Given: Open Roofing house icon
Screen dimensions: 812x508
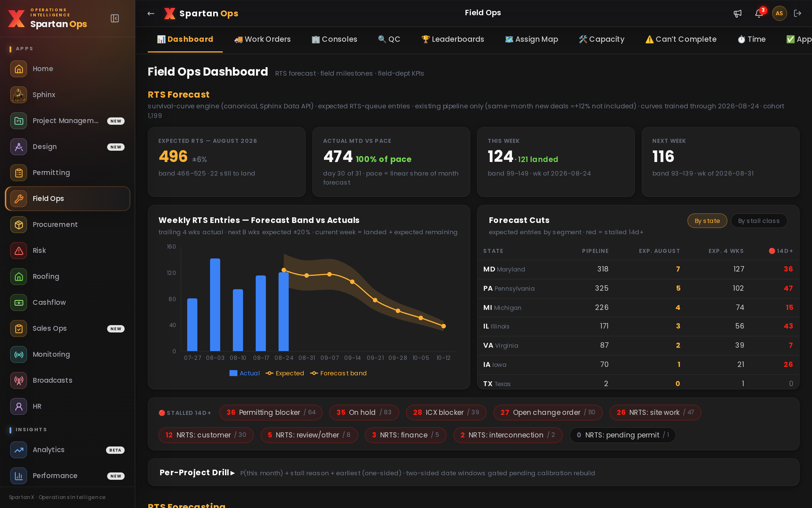Looking at the screenshot, I should click(x=19, y=277).
